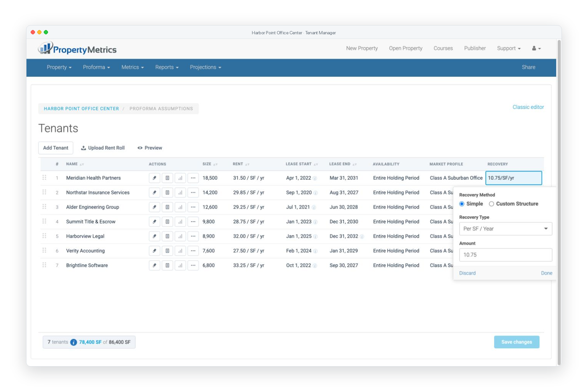Click the Jun 30, 2028 lease end date

click(x=344, y=207)
